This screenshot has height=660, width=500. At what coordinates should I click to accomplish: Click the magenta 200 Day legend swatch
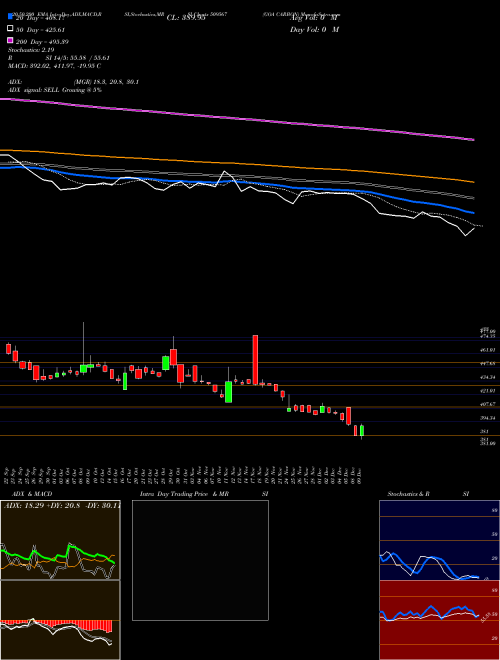pos(10,40)
